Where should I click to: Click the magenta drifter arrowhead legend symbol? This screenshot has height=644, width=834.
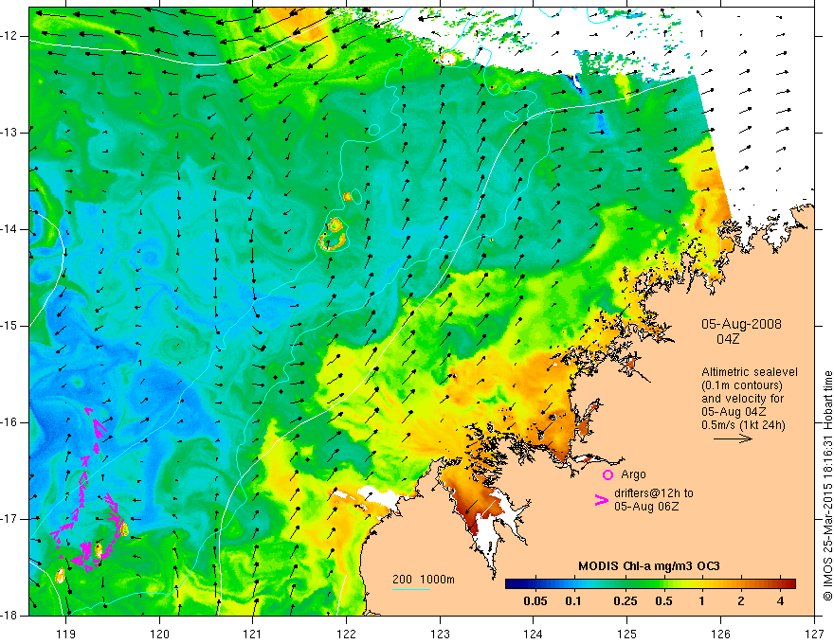pos(601,500)
